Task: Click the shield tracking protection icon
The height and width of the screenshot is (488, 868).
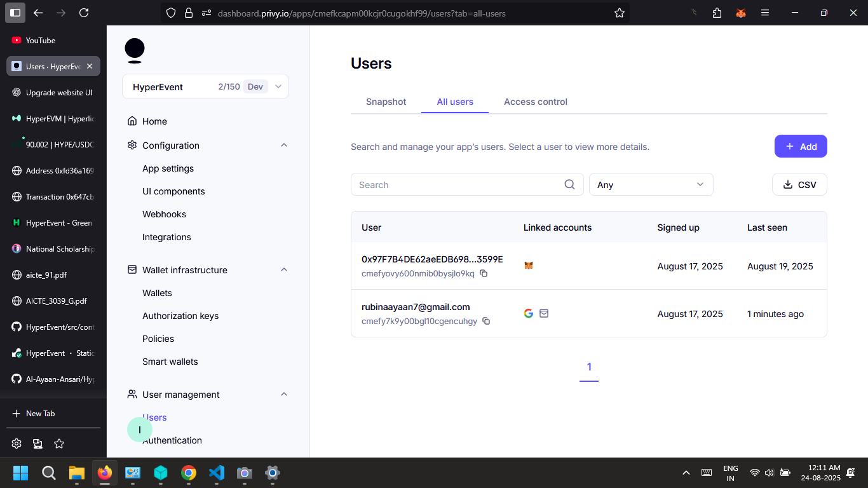Action: click(170, 13)
